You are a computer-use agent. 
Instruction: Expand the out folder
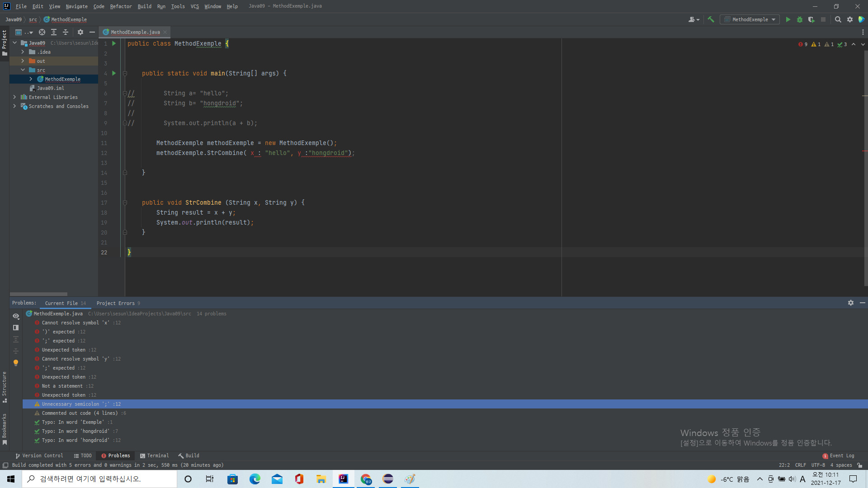(23, 61)
